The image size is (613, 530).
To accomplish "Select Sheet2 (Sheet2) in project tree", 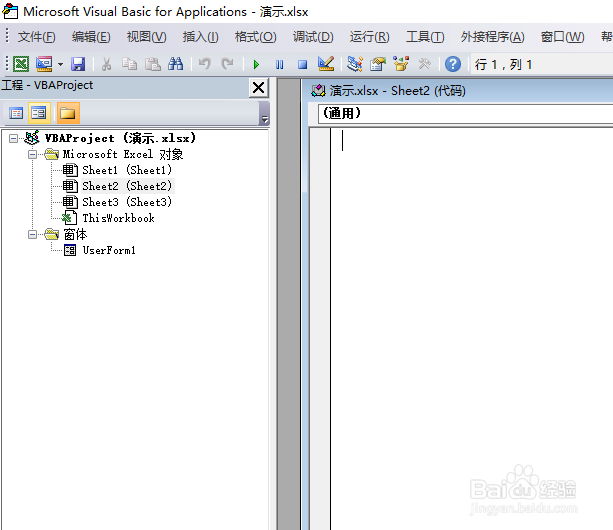I will 127,186.
